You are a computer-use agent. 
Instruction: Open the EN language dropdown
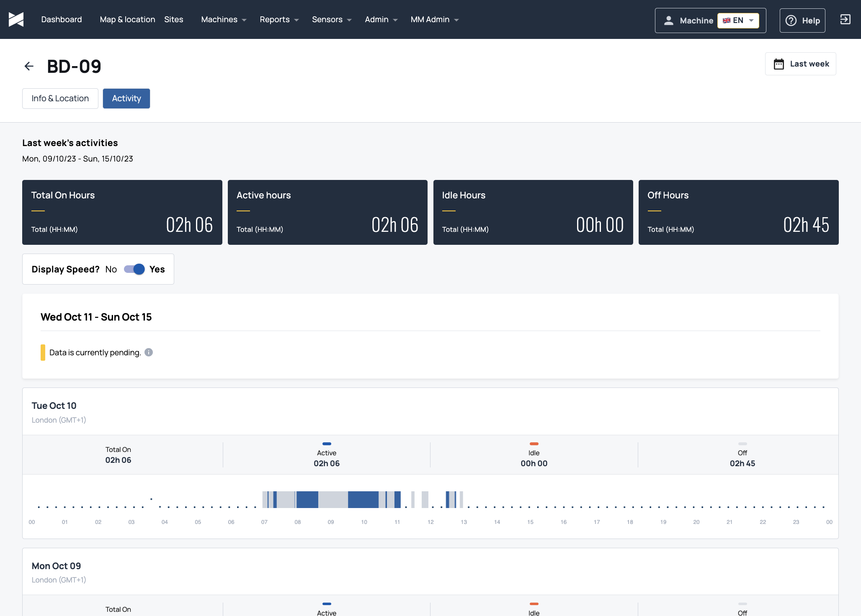(738, 21)
